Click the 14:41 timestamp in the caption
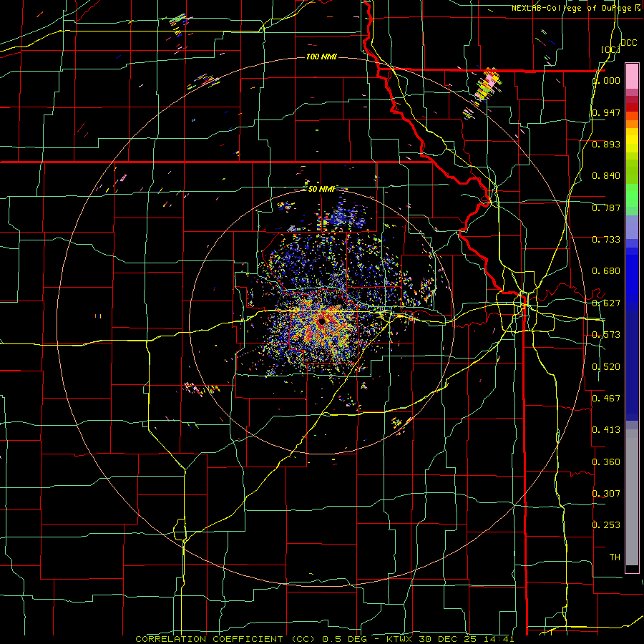This screenshot has height=644, width=644. (x=499, y=639)
